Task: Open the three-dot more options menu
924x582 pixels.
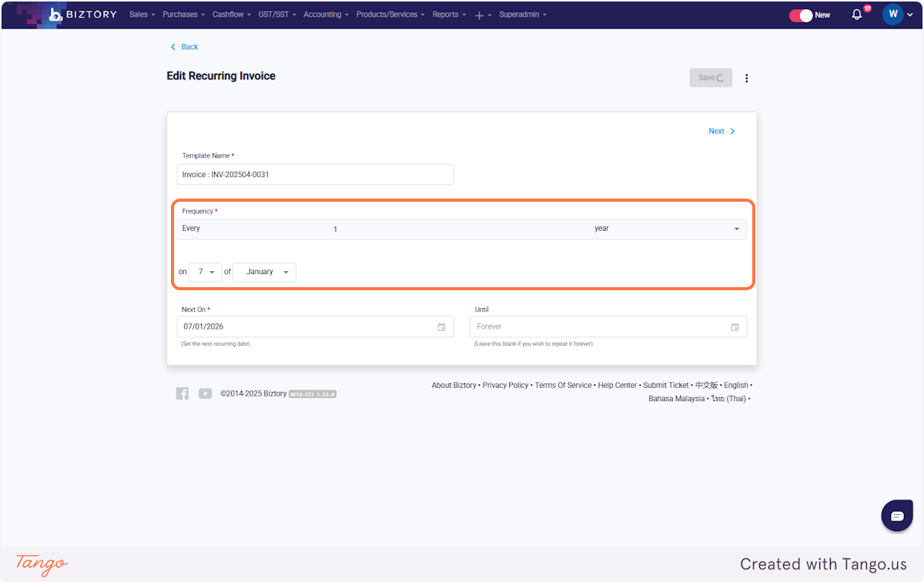Action: click(746, 78)
